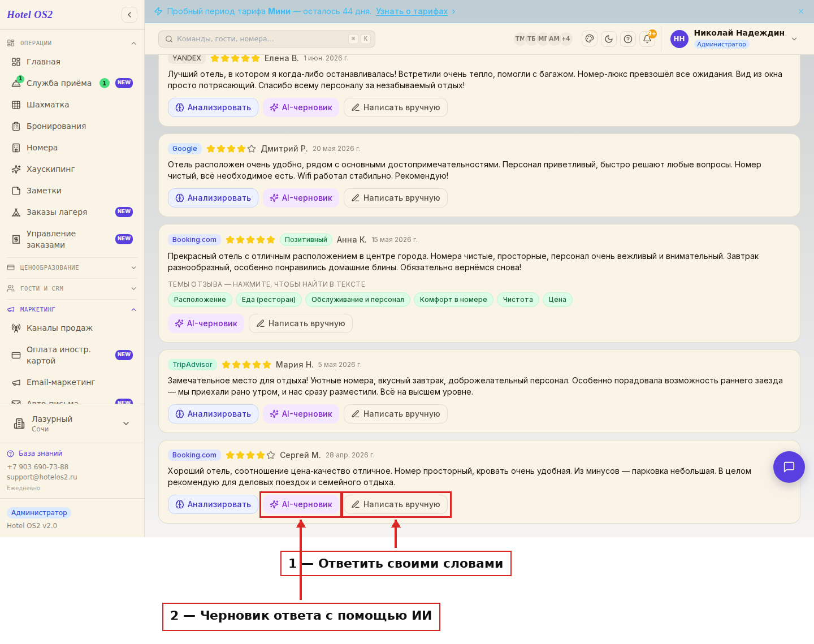Image resolution: width=814 pixels, height=644 pixels.
Task: Click the Google source badge on Дмитрий Р. review
Action: click(x=185, y=149)
